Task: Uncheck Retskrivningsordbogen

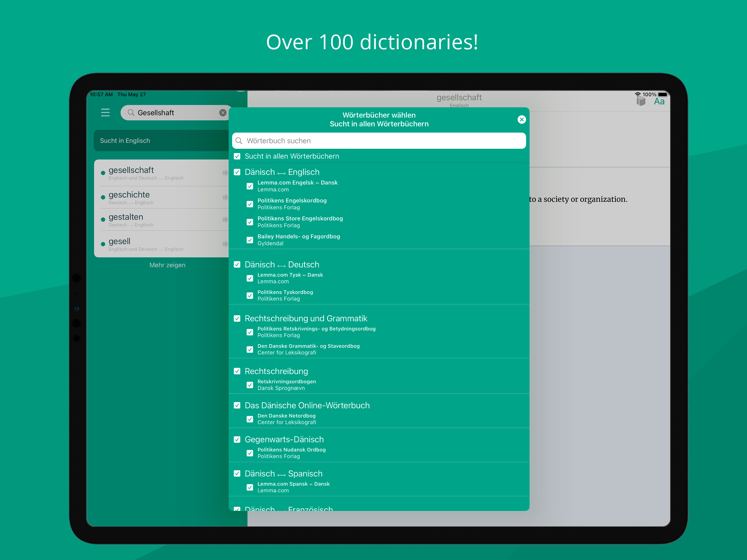Action: [250, 385]
